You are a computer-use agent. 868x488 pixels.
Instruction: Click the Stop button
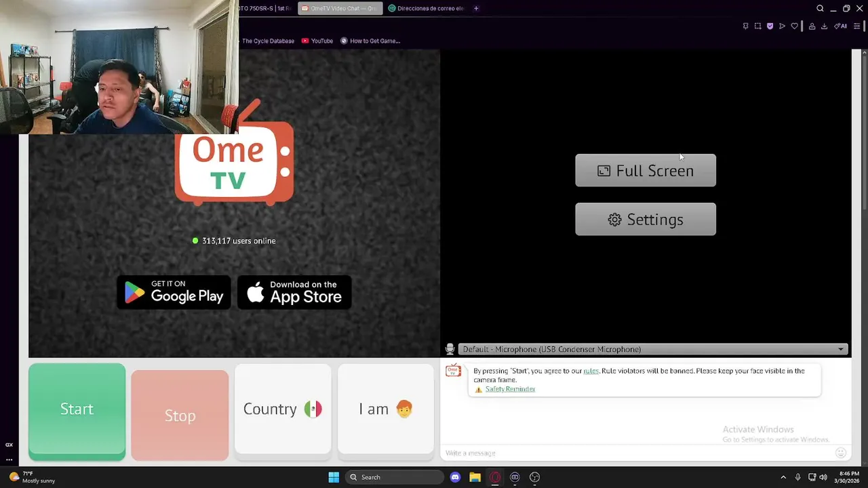pos(180,415)
